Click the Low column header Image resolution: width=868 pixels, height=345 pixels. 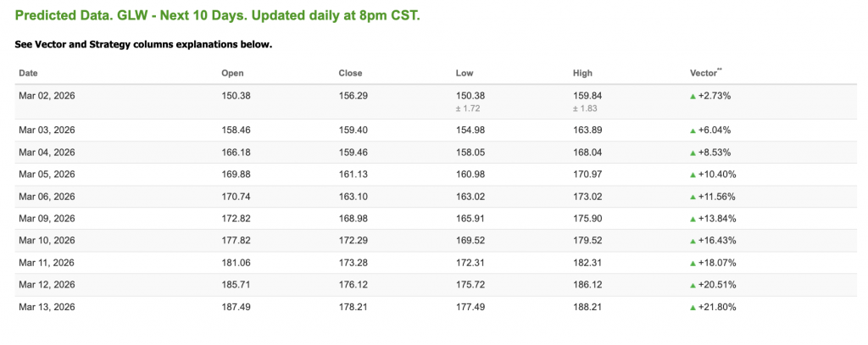click(x=465, y=74)
